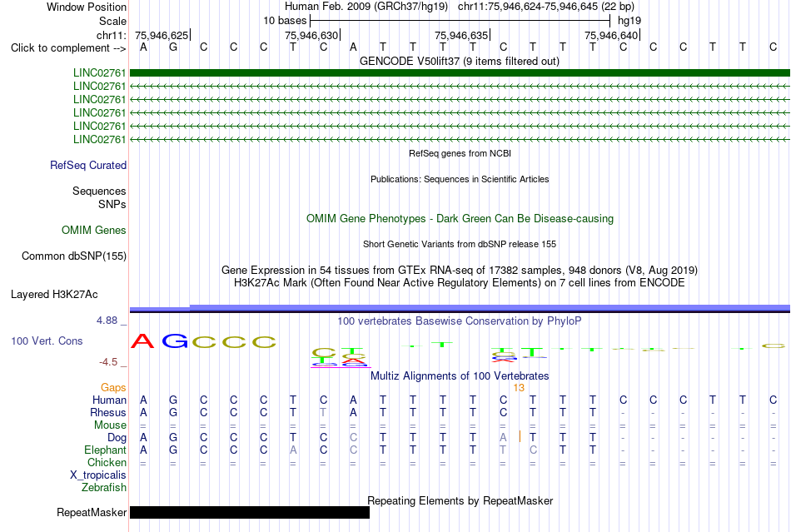Click the Human Feb. 2009 position header
Viewport: 791px width, 532px height.
pyautogui.click(x=460, y=7)
